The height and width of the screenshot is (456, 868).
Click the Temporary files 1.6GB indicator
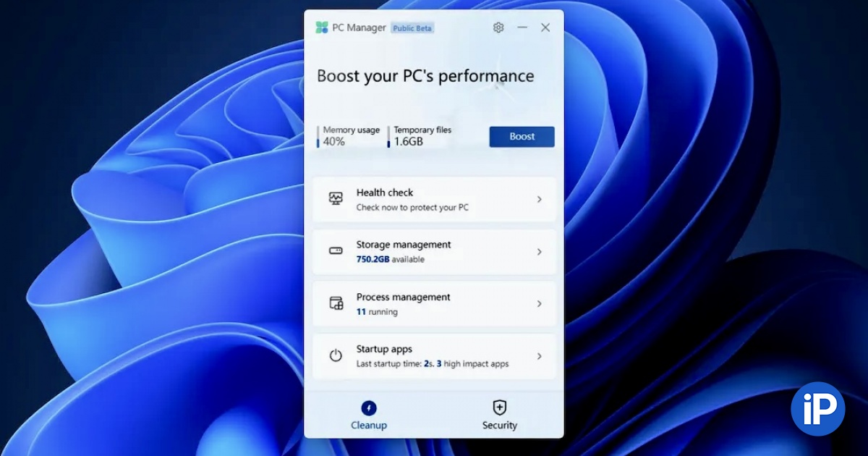pos(420,136)
